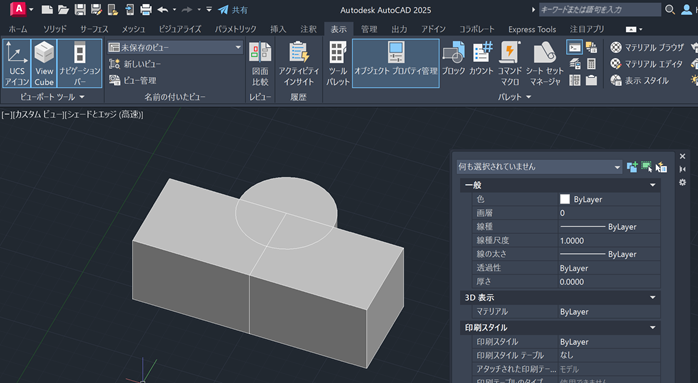This screenshot has width=698, height=383.
Task: Click the Open file folder icon
Action: point(63,9)
